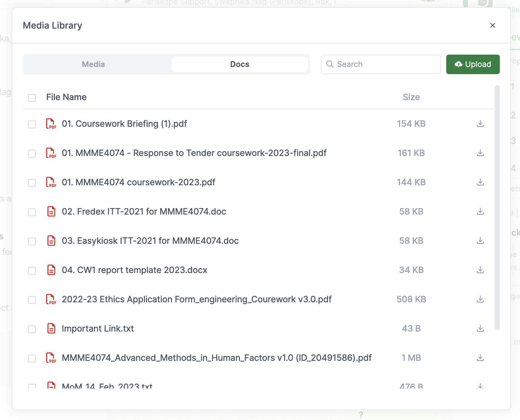
Task: Download the Ethics Application Form PDF
Action: coord(480,299)
